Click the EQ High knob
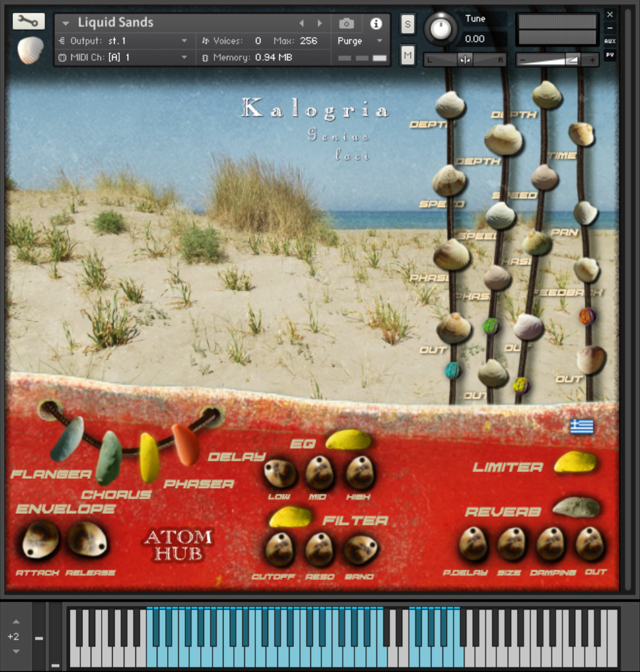 [x=360, y=472]
